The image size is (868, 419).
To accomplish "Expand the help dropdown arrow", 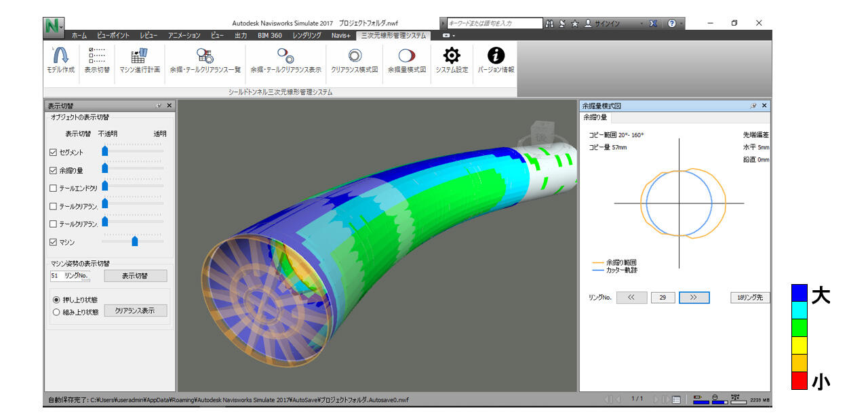I will 682,24.
